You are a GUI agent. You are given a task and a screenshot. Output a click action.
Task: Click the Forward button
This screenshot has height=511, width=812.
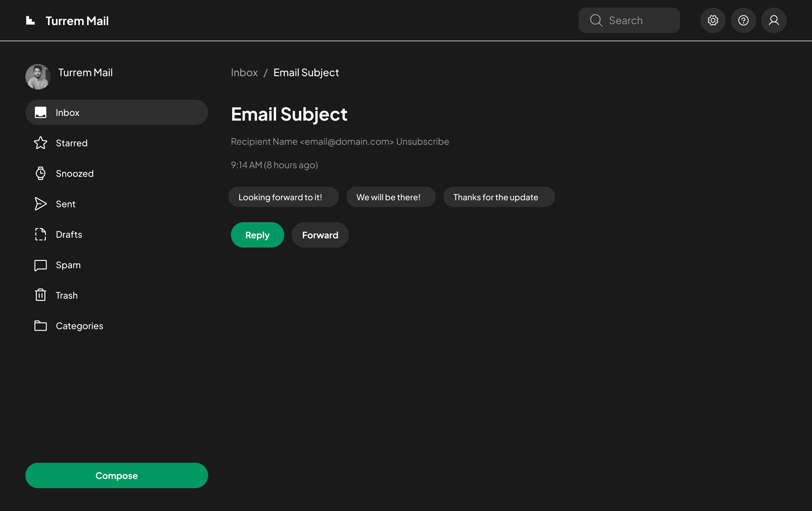coord(320,235)
